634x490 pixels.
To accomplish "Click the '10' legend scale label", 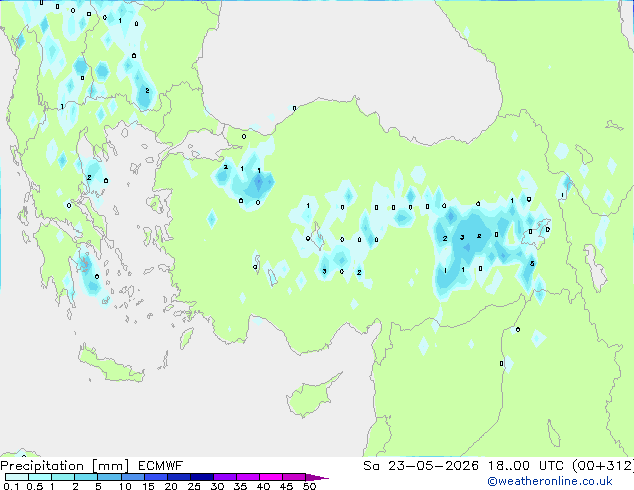I will click(125, 486).
